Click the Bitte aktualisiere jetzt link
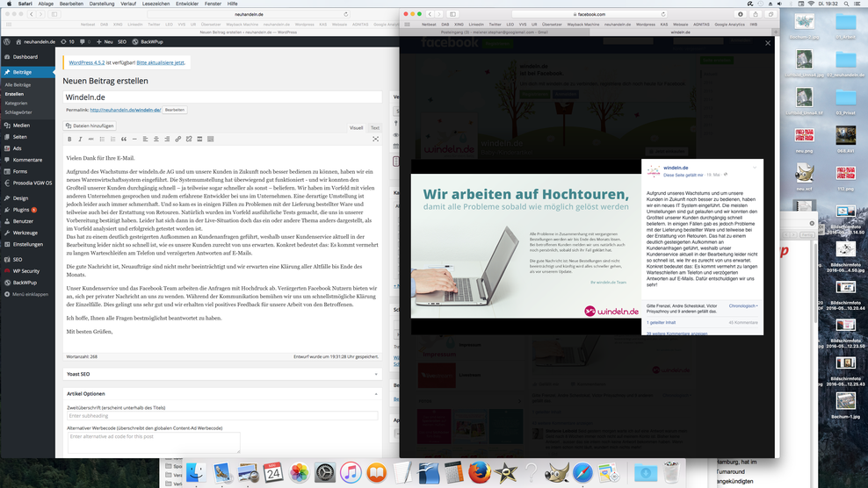The height and width of the screenshot is (488, 868). point(160,62)
